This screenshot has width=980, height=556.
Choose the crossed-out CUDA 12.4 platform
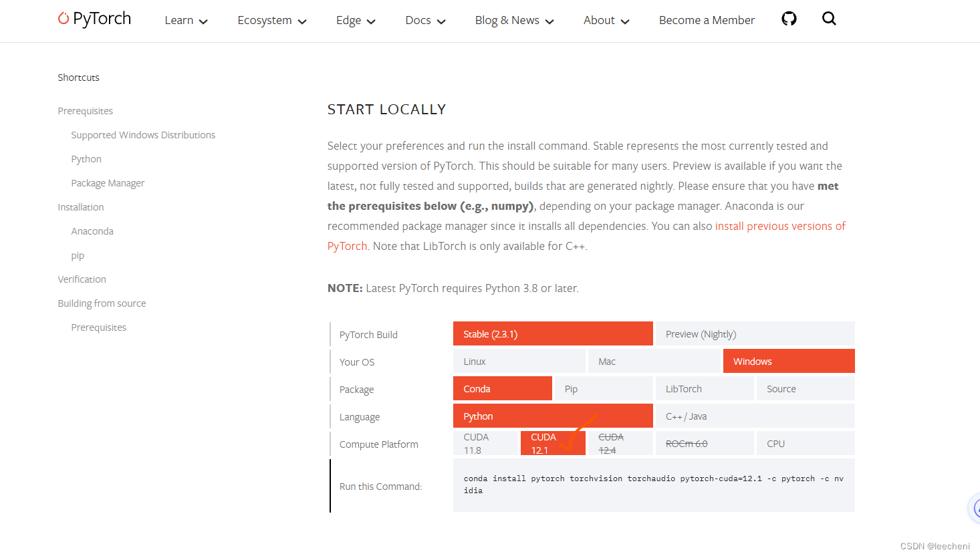coord(620,443)
